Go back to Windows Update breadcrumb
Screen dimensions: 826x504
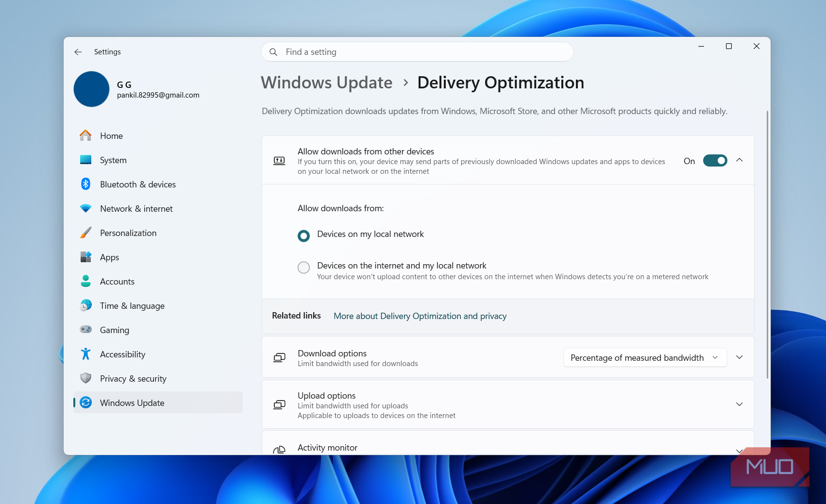coord(326,83)
